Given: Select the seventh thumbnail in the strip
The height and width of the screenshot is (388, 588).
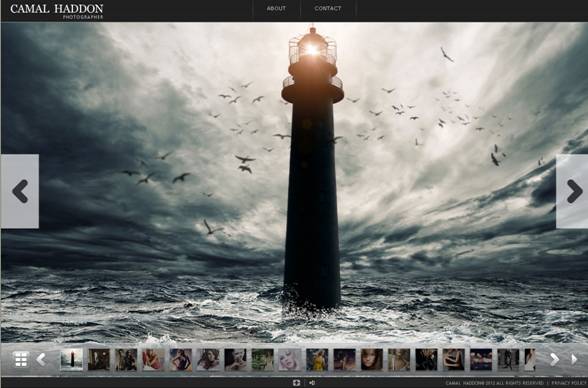Looking at the screenshot, I should 236,360.
